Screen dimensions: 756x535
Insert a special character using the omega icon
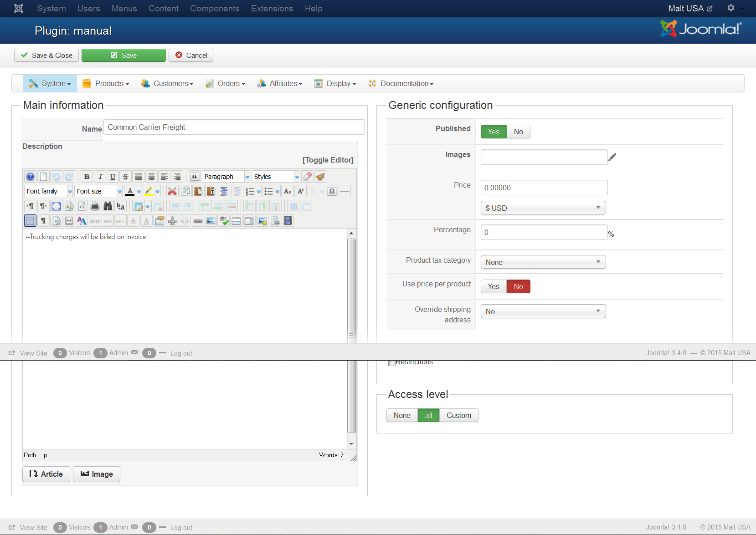point(332,191)
